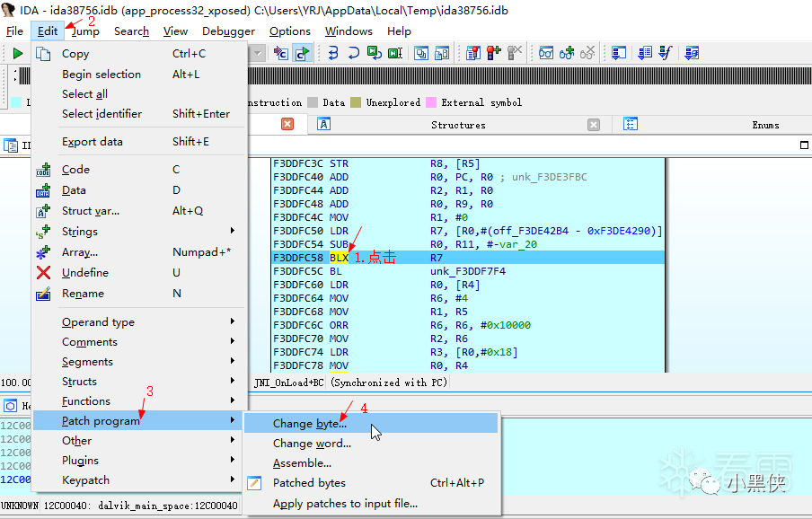Click the gray Data legend color swatch

click(313, 102)
